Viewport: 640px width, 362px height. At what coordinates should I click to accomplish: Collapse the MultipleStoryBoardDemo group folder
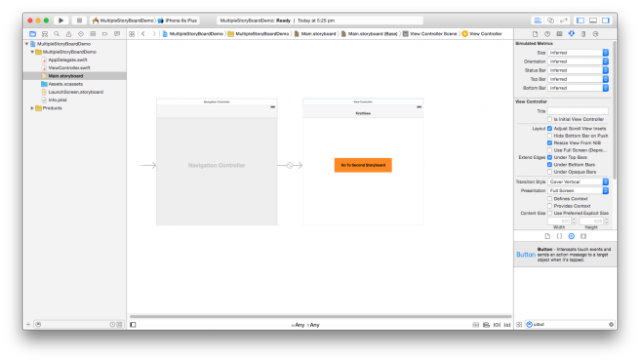click(x=32, y=52)
